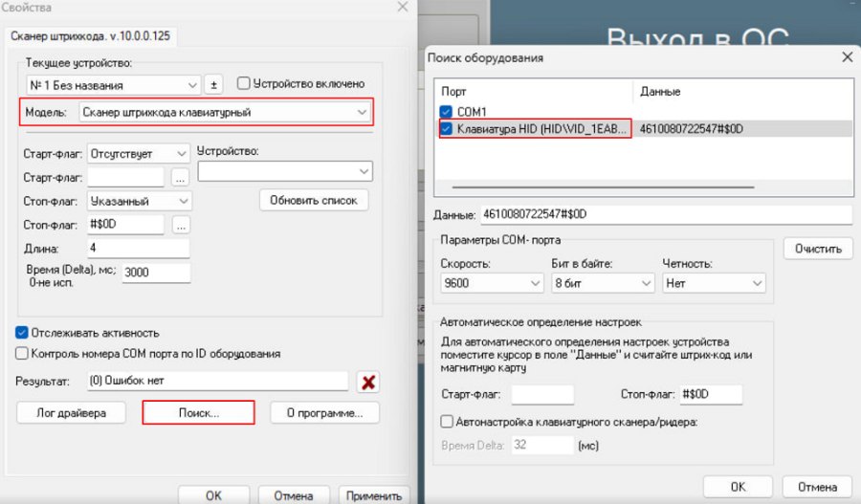Open the Лог драйвера button
This screenshot has width=861, height=504.
[72, 413]
